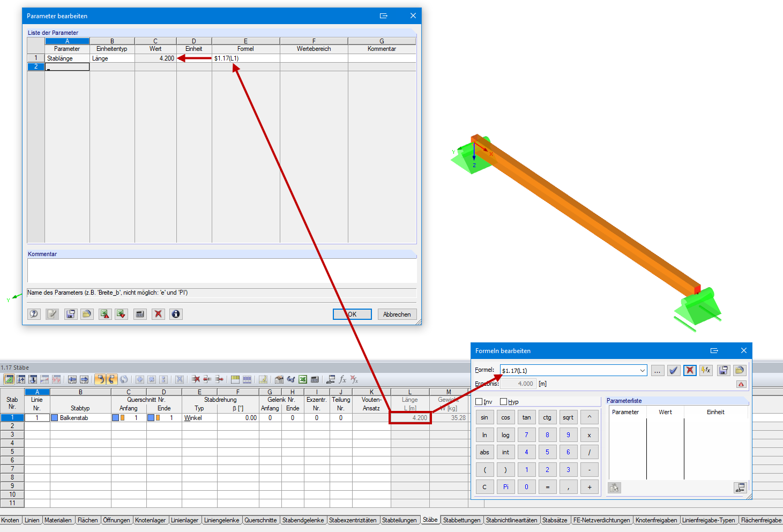Viewport: 783px width, 532px height.
Task: Click the Kommentar text box
Action: click(x=222, y=271)
